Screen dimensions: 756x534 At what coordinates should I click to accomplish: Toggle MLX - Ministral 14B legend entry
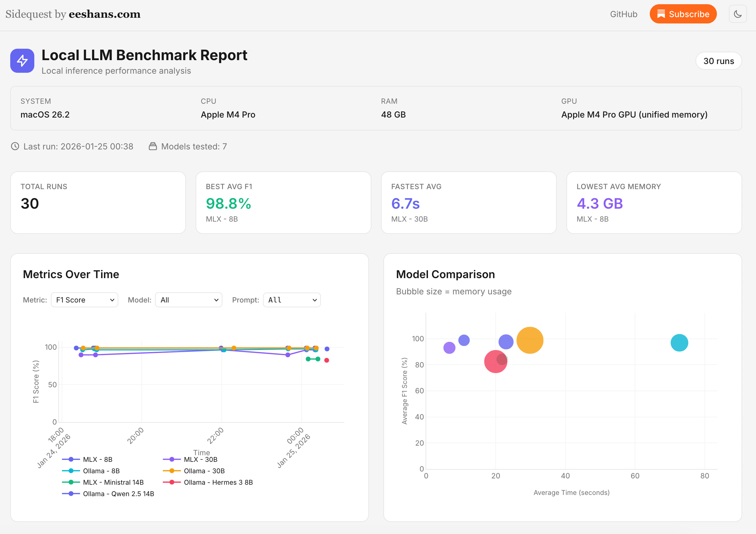pyautogui.click(x=113, y=482)
